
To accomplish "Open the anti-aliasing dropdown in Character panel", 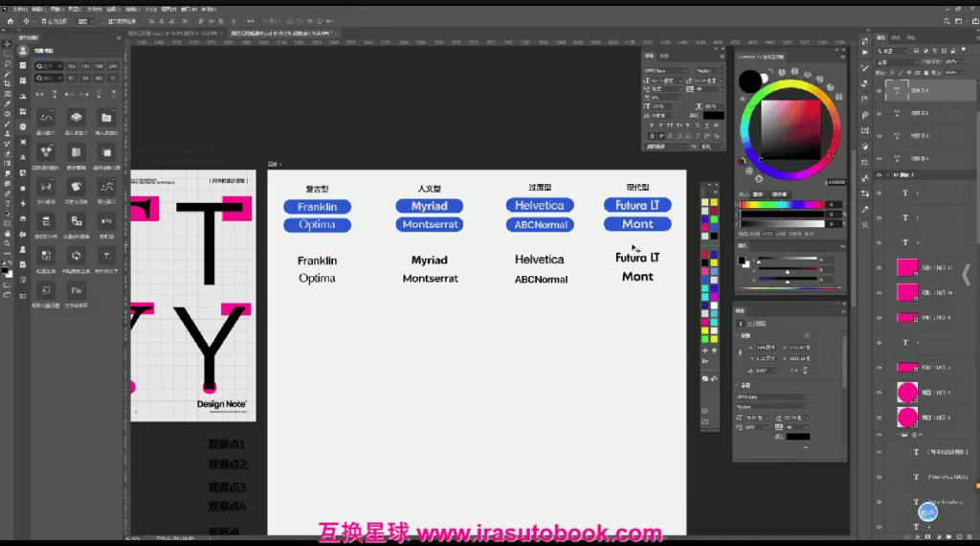I will [x=712, y=147].
